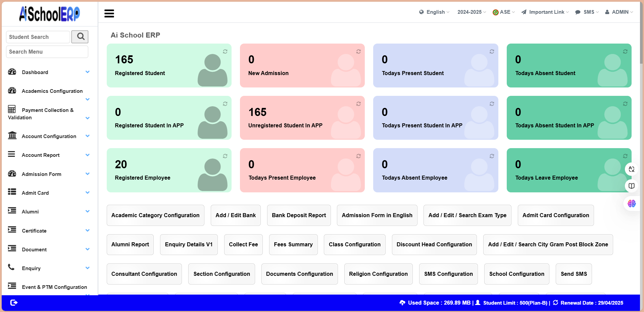Click the hamburger menu icon to toggle sidebar
The height and width of the screenshot is (312, 644).
109,13
